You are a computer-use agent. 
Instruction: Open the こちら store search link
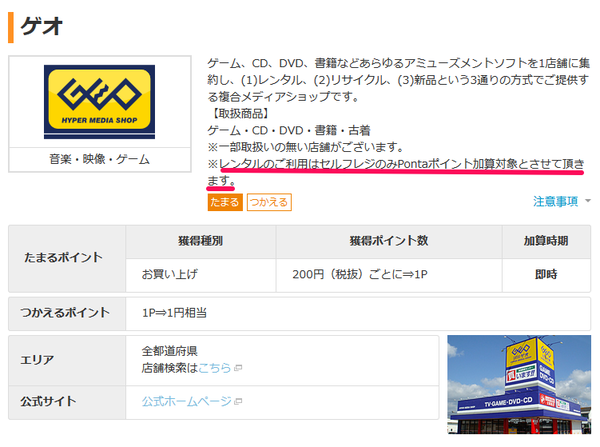point(215,368)
